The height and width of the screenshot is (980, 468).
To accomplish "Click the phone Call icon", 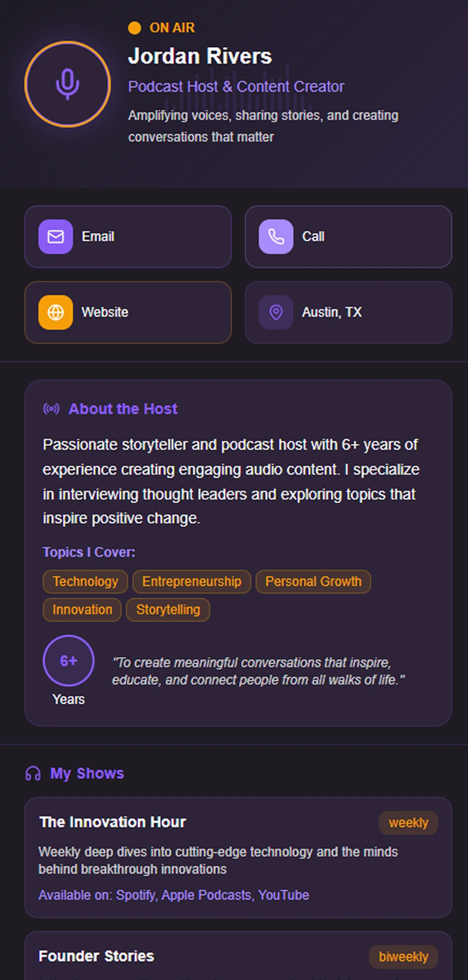I will coord(276,237).
